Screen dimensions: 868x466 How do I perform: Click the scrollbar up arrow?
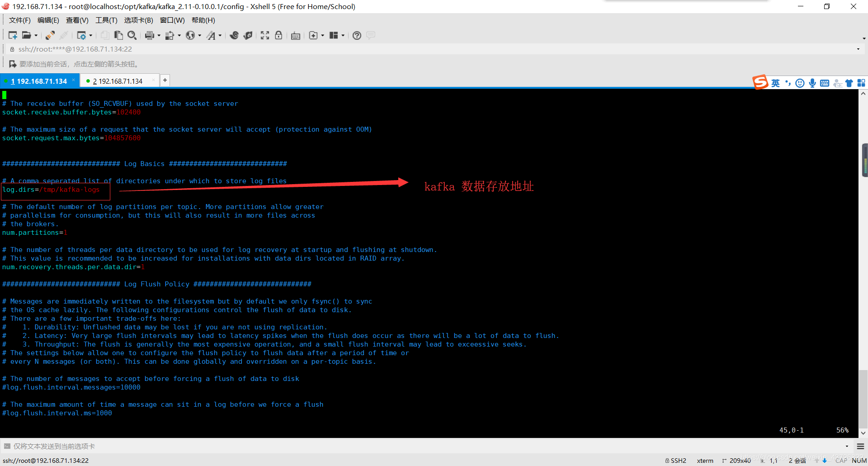[x=863, y=94]
